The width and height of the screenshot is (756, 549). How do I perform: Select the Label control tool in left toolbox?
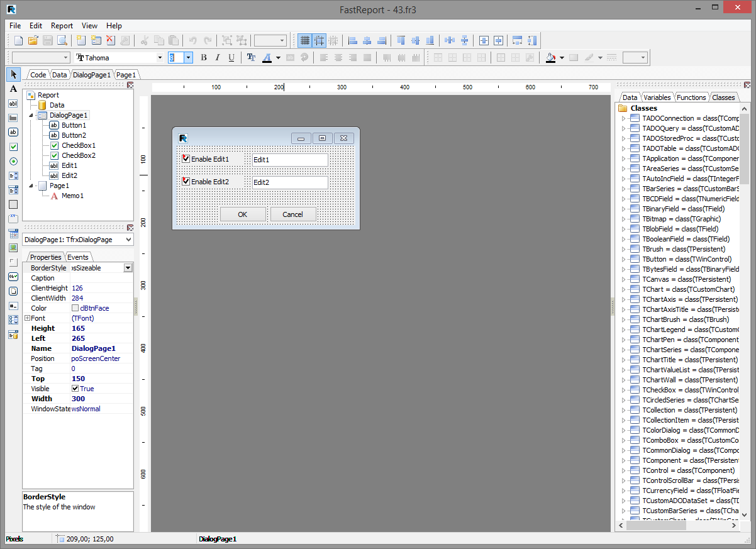(13, 89)
